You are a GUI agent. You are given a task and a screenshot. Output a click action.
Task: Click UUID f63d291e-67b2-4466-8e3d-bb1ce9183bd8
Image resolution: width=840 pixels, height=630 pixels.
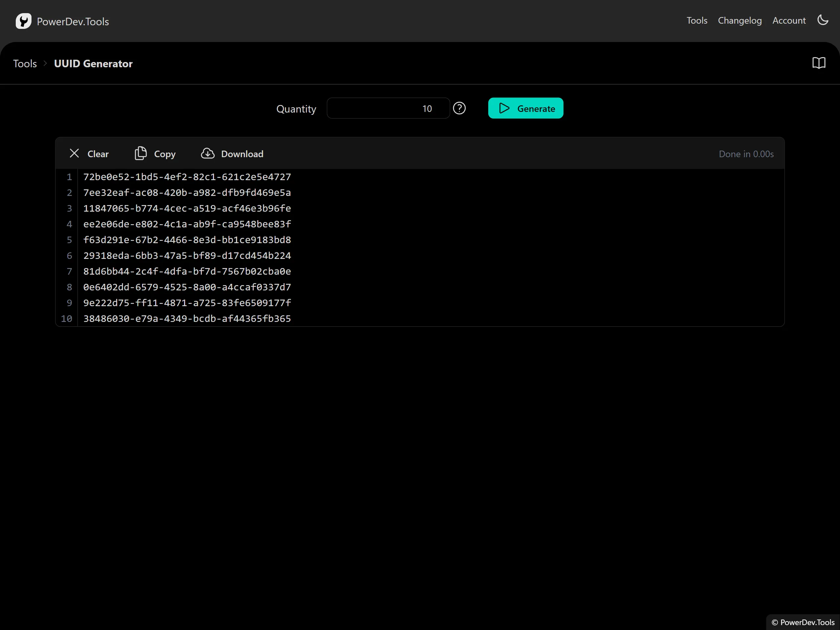187,240
